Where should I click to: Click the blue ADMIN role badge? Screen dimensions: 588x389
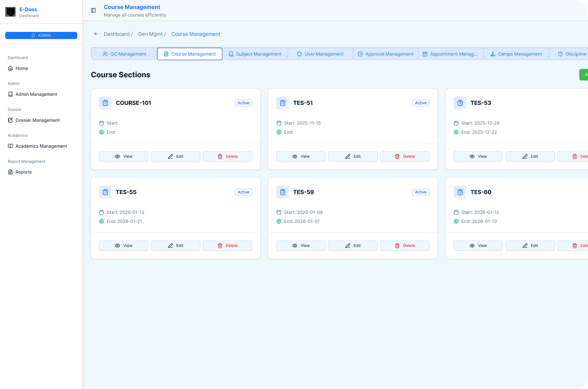(x=41, y=35)
